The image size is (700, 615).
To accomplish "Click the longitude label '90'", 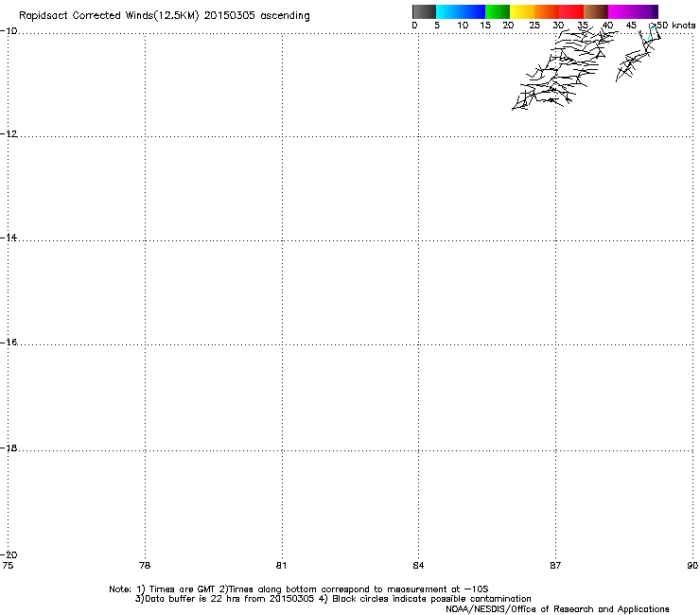I will click(692, 566).
